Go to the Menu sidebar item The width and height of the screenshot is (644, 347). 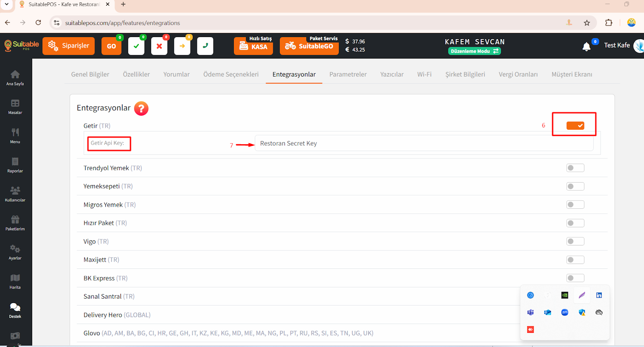(x=15, y=136)
